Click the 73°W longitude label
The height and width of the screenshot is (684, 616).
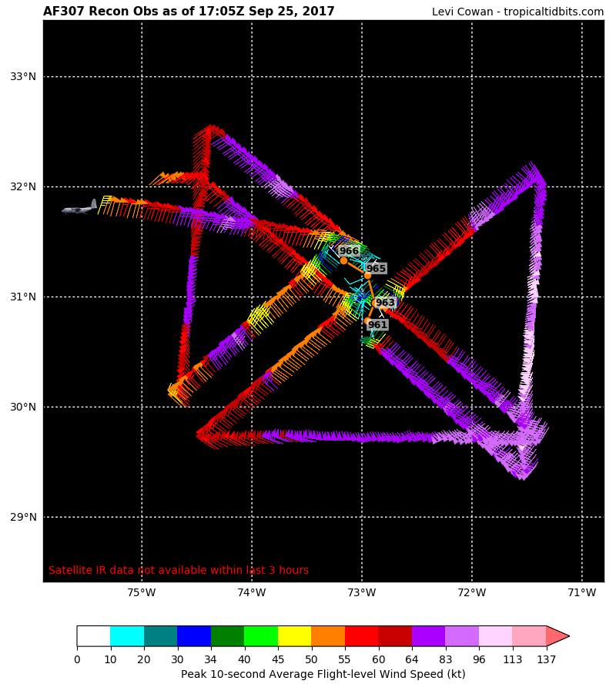click(362, 593)
